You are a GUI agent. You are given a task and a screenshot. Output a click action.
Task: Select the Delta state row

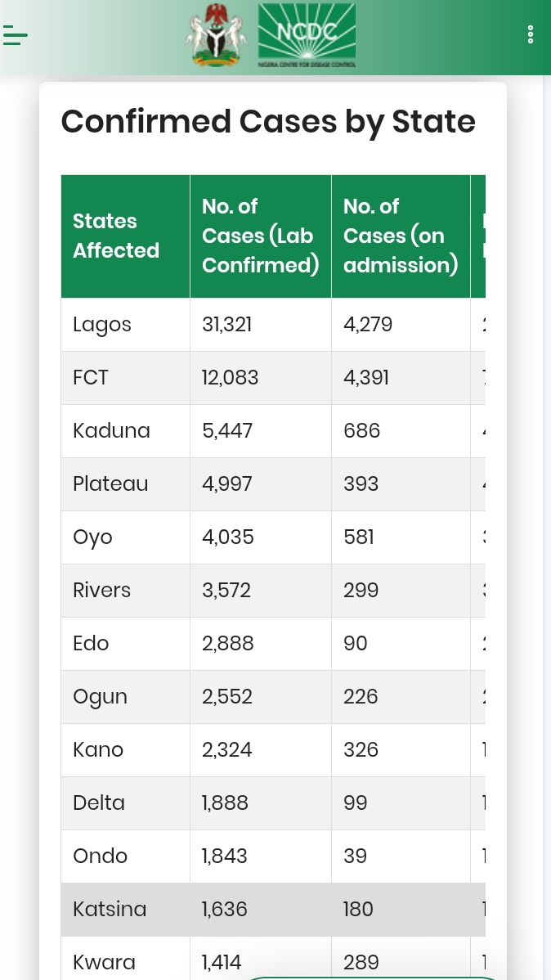(x=99, y=803)
